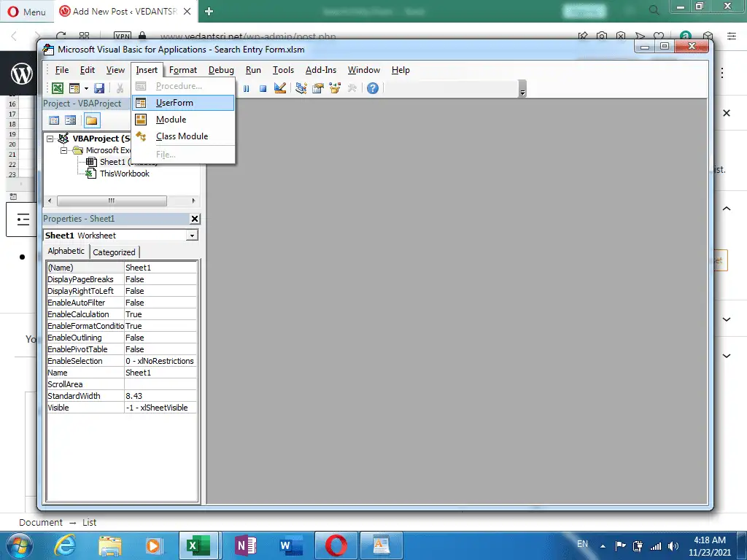The image size is (747, 560).
Task: Click the Break pause icon in the toolbar
Action: click(247, 88)
